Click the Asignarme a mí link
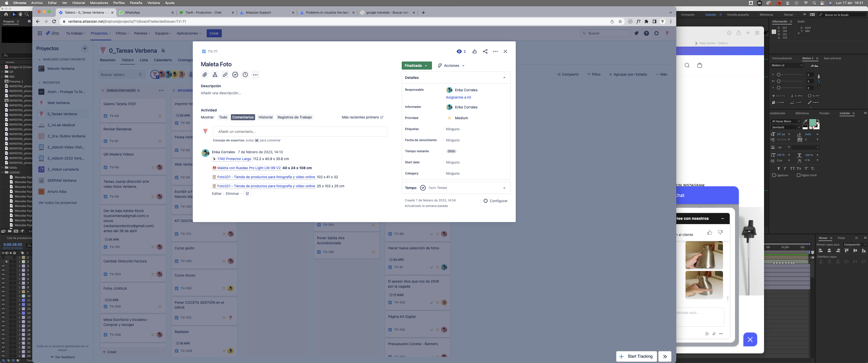 tap(458, 97)
